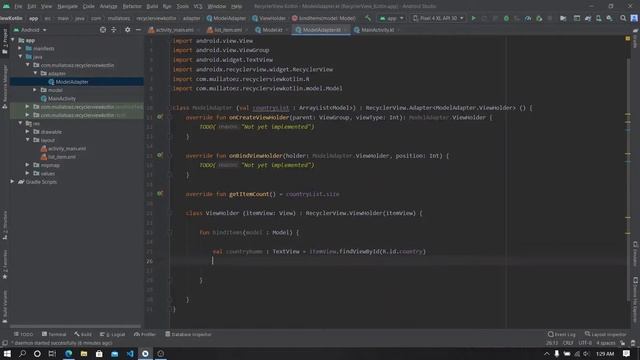Click the Project panel horizontal scrollbar
Screen dimensions: 640x360
point(76,326)
